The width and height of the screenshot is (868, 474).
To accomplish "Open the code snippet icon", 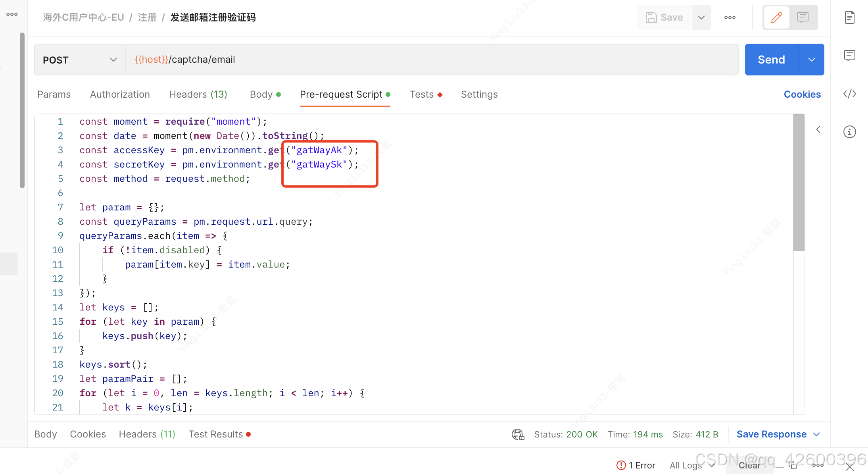I will (x=849, y=94).
